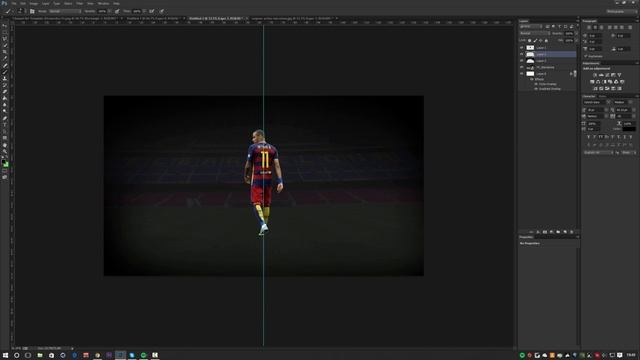
Task: Select the Clone Stamp tool
Action: click(5, 78)
